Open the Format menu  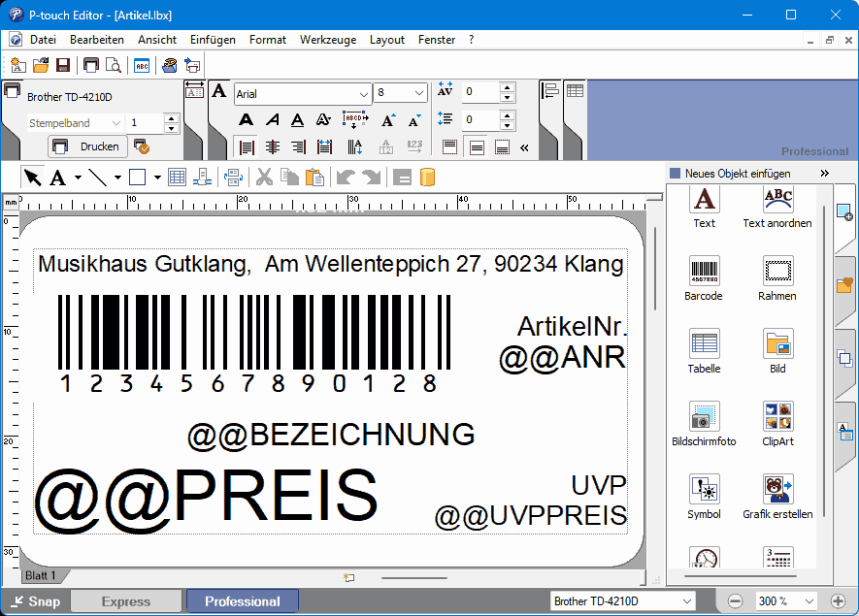pyautogui.click(x=267, y=40)
